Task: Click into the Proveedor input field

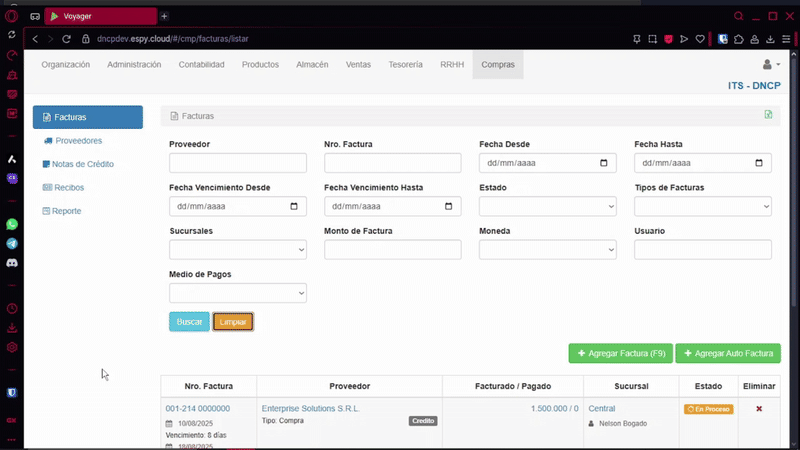Action: click(x=237, y=163)
